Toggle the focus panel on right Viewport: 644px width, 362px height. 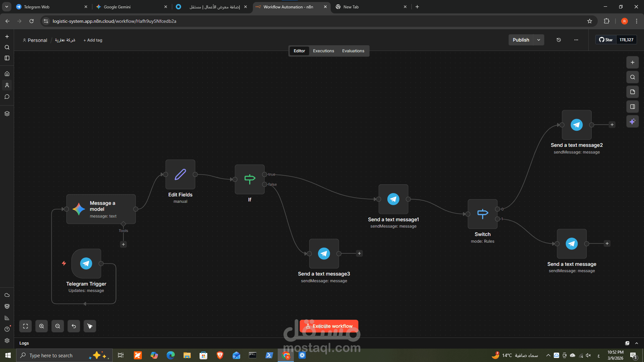[x=632, y=107]
